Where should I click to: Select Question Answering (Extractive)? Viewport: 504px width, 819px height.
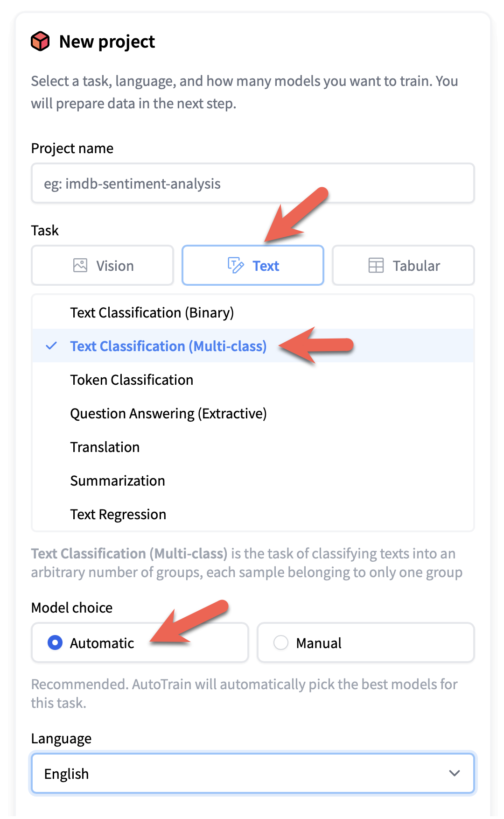(x=168, y=413)
